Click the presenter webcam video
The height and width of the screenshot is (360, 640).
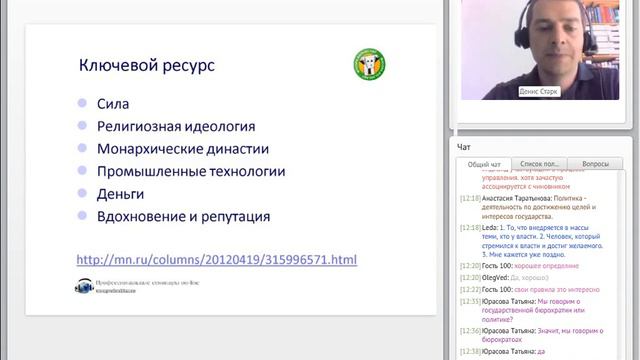click(540, 50)
